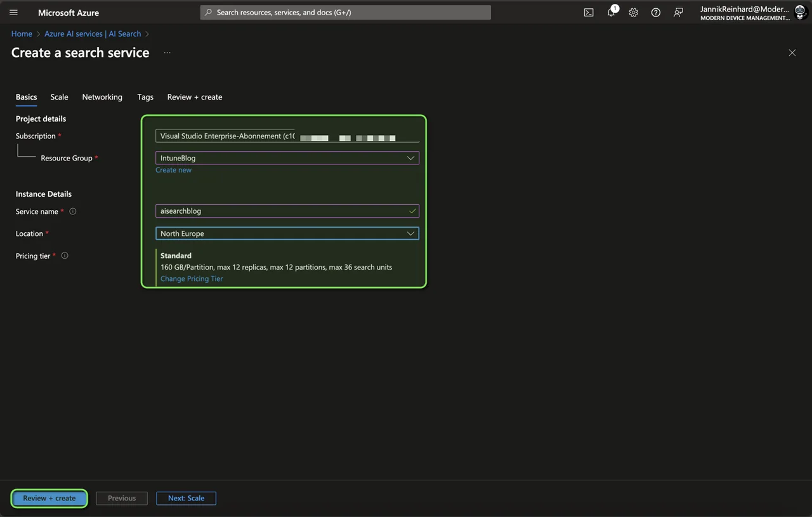Open the ellipsis menu beside page title
The width and height of the screenshot is (812, 517).
[167, 53]
